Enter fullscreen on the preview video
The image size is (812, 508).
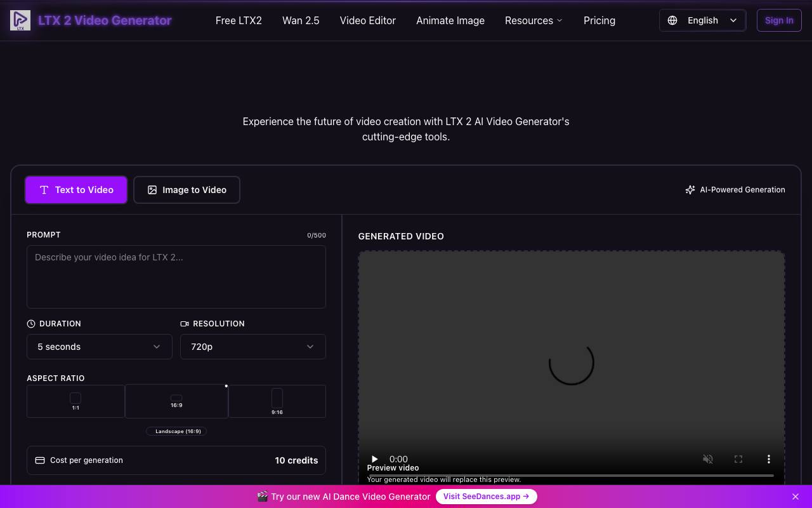(738, 459)
